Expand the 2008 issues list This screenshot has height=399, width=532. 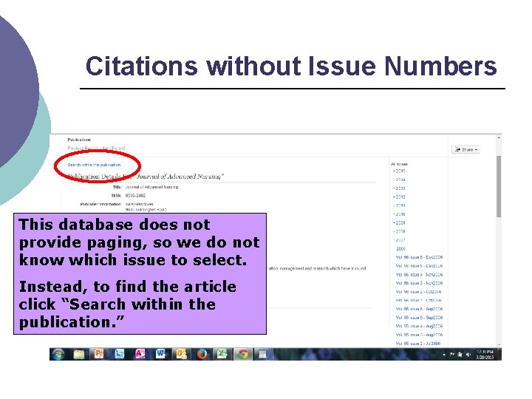click(x=399, y=231)
